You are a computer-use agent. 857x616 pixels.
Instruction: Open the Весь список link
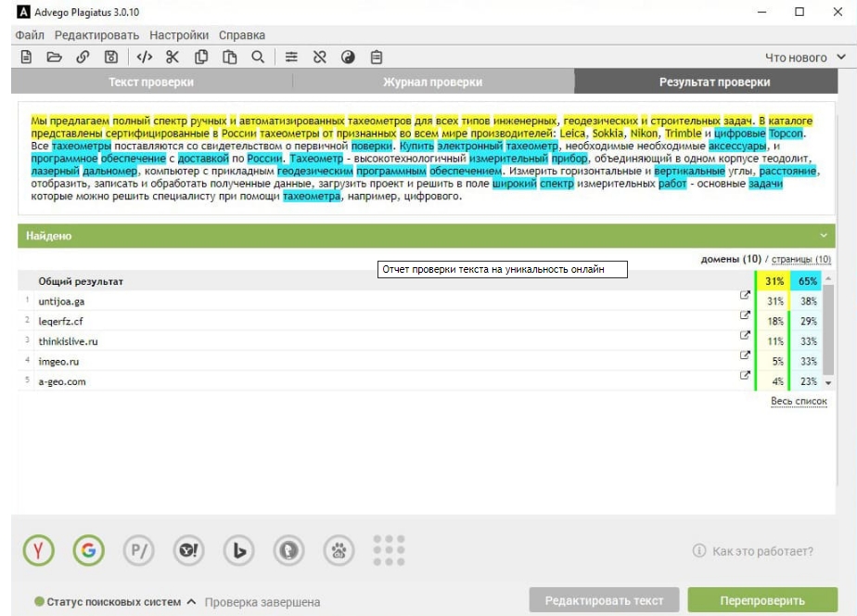tap(799, 401)
